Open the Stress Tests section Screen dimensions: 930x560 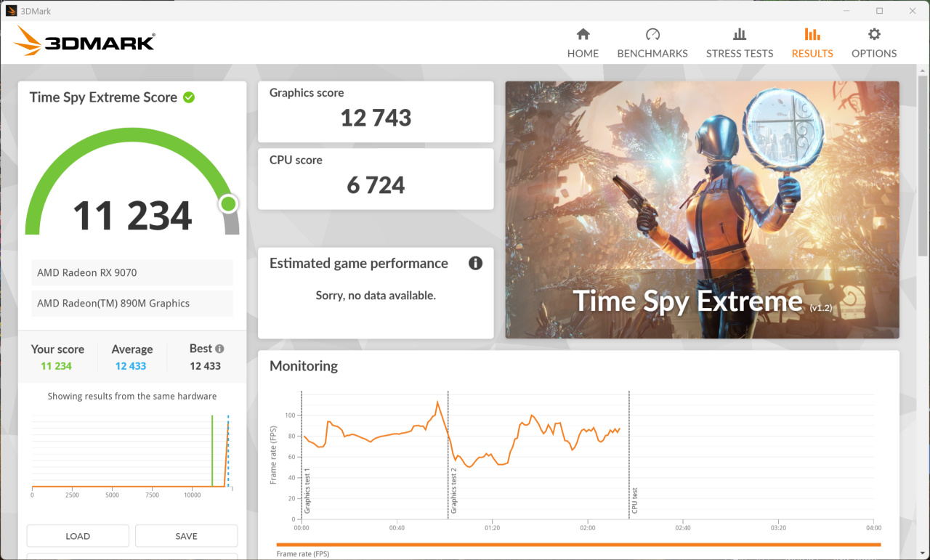click(740, 43)
